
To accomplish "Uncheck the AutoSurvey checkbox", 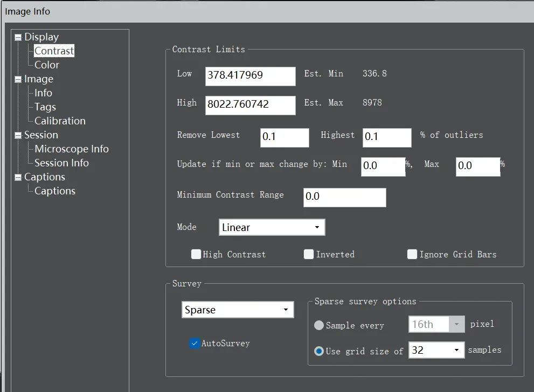I will pyautogui.click(x=195, y=343).
